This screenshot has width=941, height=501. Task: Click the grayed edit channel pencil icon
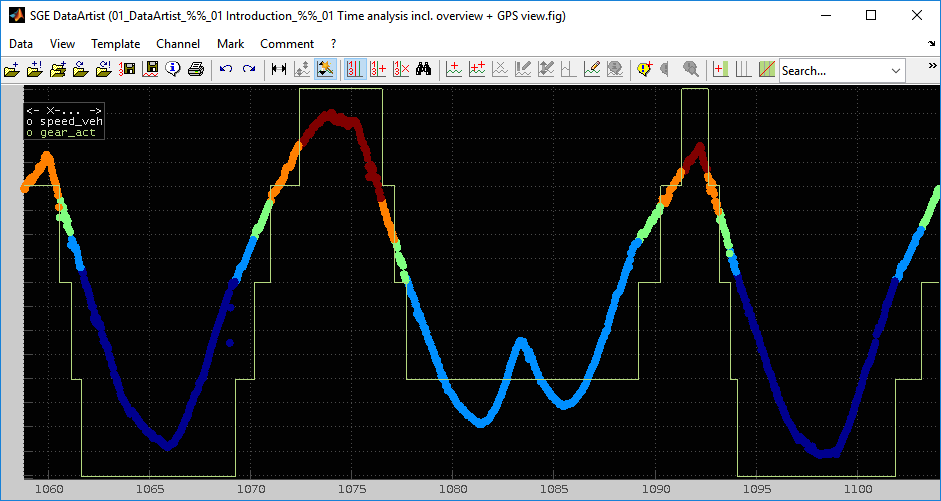coord(523,69)
